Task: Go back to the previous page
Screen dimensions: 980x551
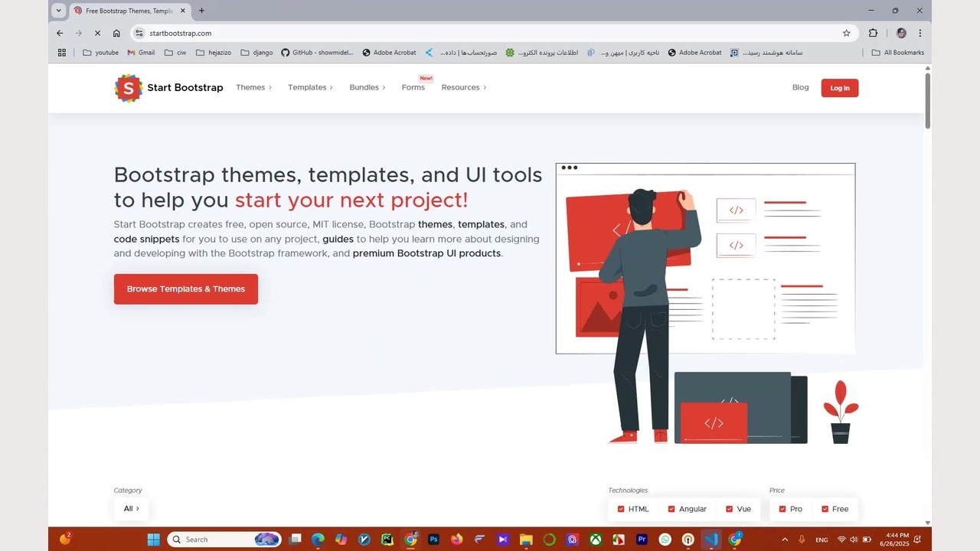Action: coord(60,33)
